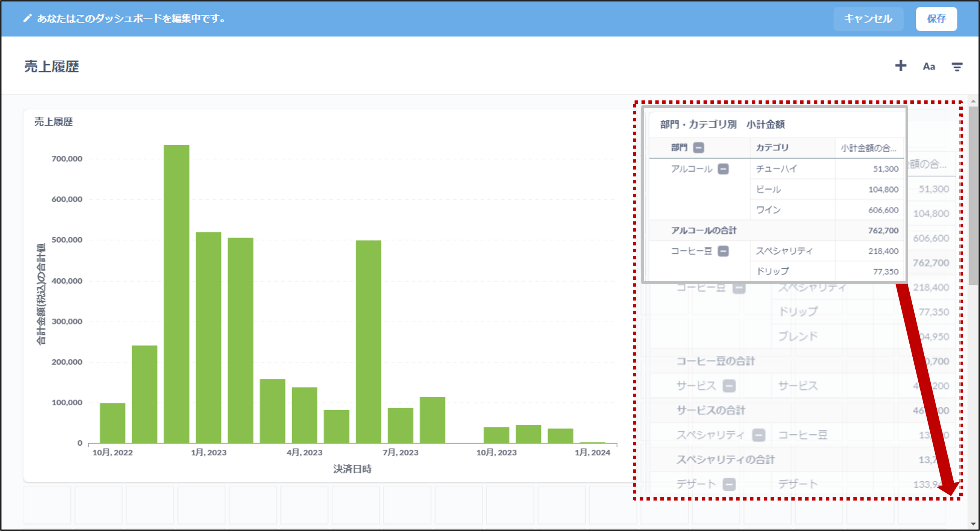Collapse the faded サービス row group
Screen dimensions: 980x531
pos(729,386)
